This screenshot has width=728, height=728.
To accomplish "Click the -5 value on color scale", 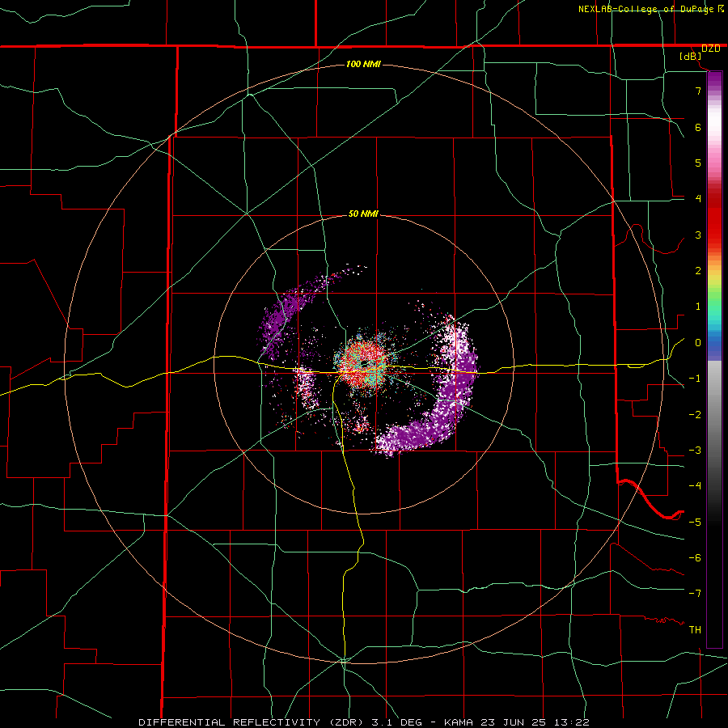I will [695, 522].
